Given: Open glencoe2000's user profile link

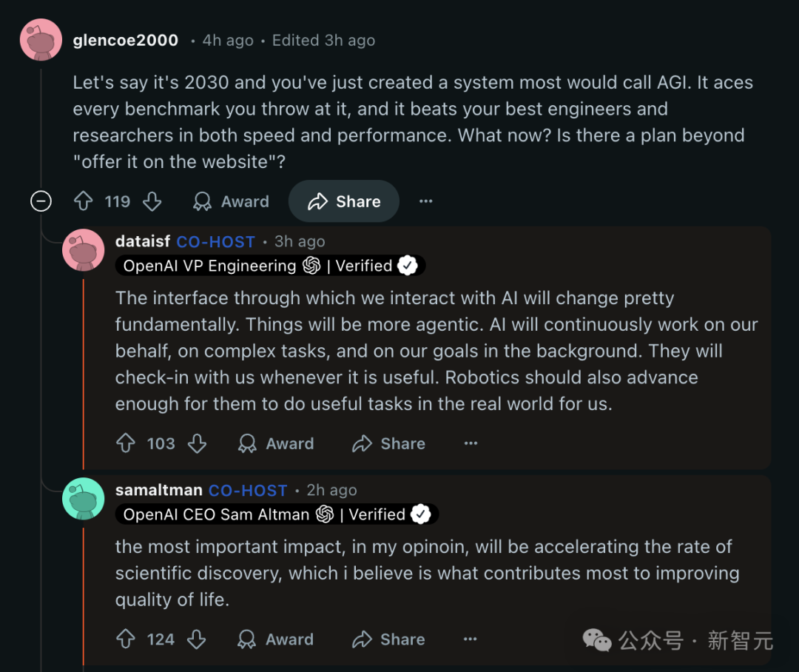Looking at the screenshot, I should [x=125, y=41].
